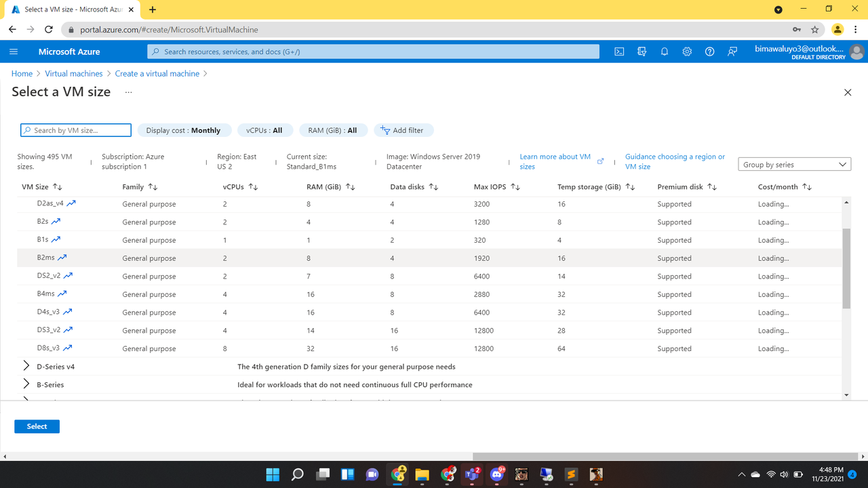The image size is (868, 488).
Task: Open the Feedback icon in header
Action: pos(732,52)
